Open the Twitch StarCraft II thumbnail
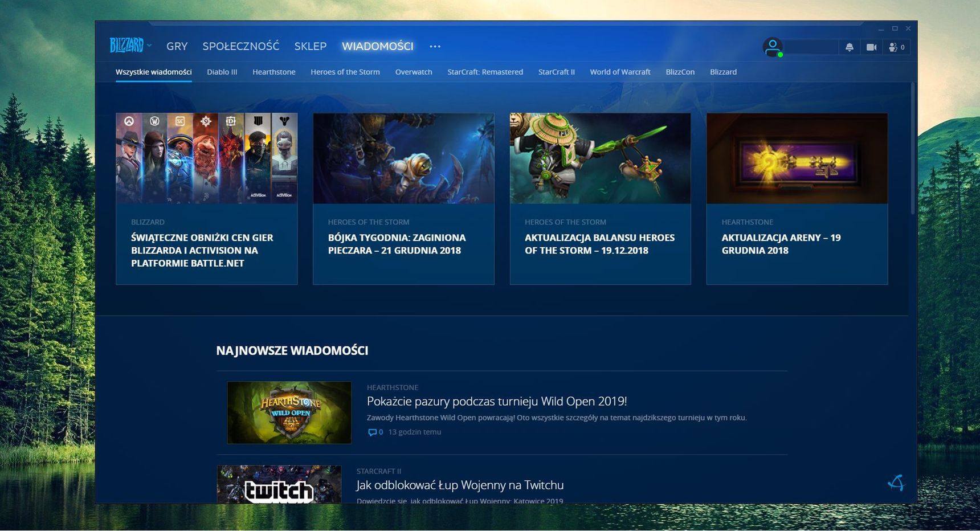The image size is (980, 531). pos(279,484)
